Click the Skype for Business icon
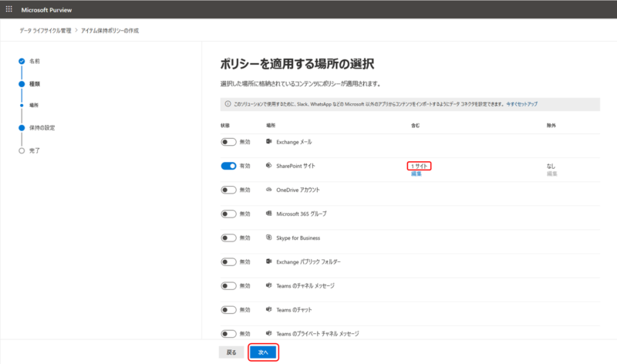The width and height of the screenshot is (617, 364). click(269, 238)
